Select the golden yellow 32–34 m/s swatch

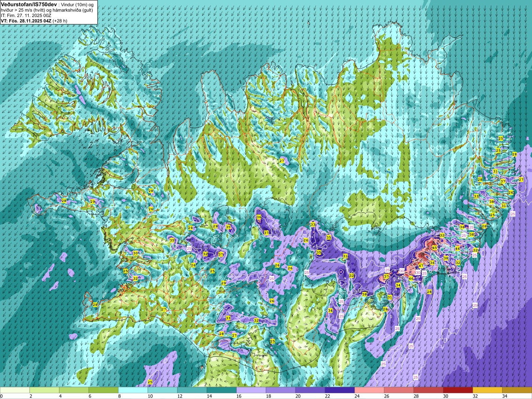coord(487,390)
